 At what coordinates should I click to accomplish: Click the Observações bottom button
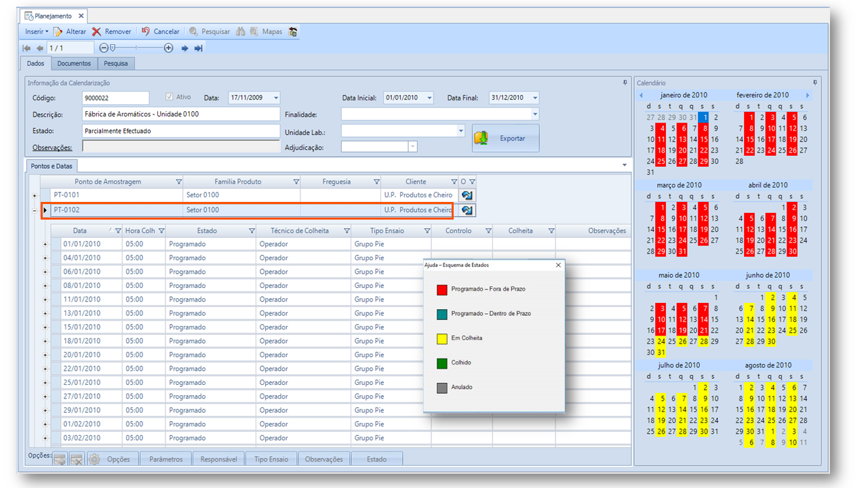[x=324, y=459]
